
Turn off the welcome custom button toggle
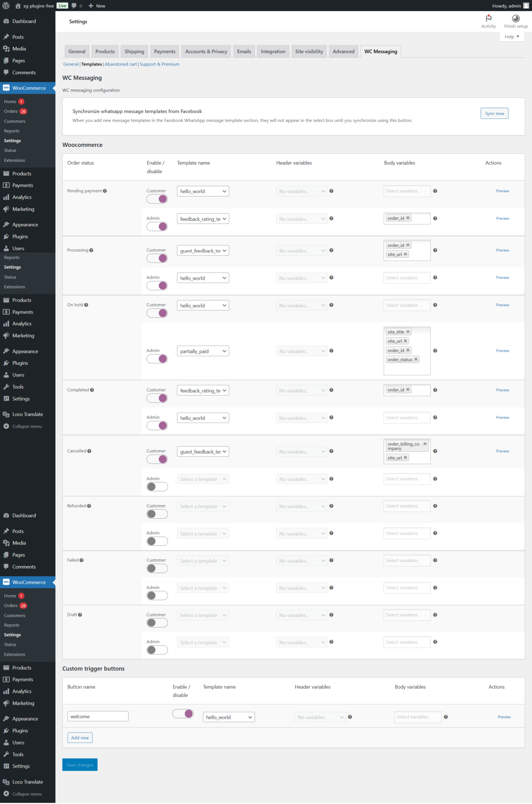183,714
